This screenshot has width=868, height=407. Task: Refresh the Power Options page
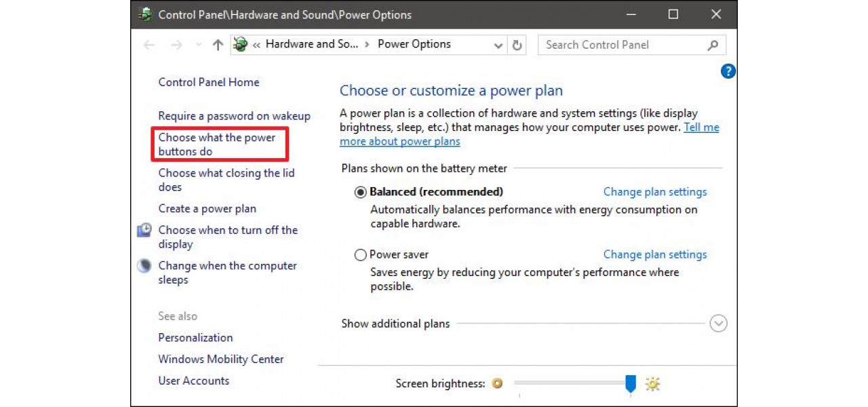517,45
